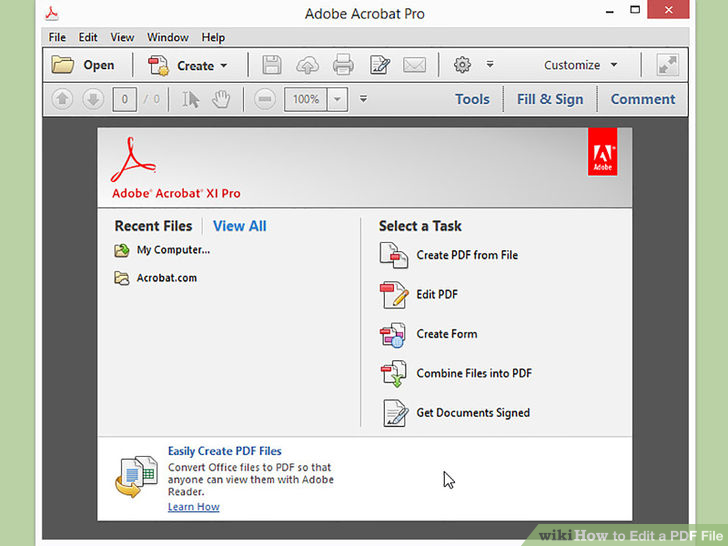Viewport: 728px width, 546px height.
Task: Click the Save floppy disk icon
Action: [x=272, y=65]
